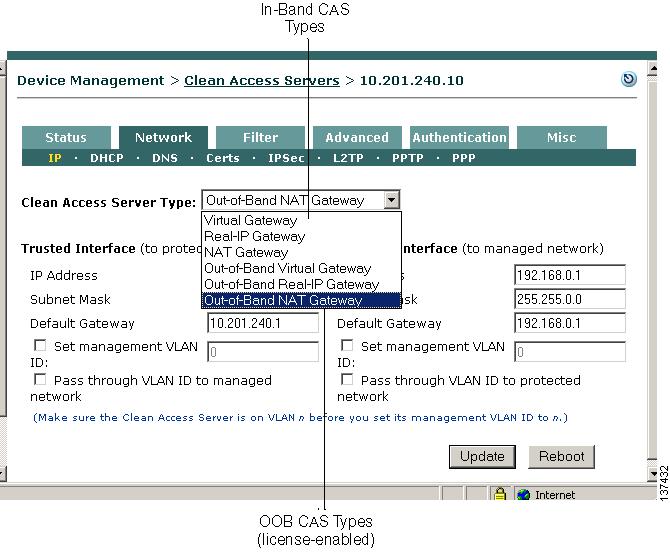Click the untrusted management VLAN ID field
This screenshot has height=552, width=670.
point(570,352)
